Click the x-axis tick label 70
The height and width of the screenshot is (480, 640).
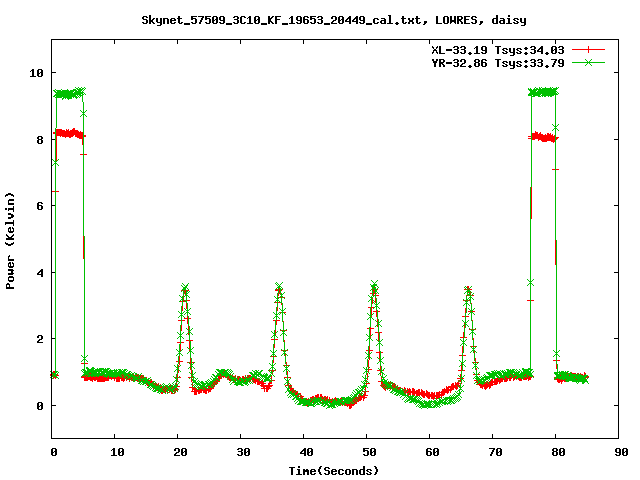click(495, 452)
